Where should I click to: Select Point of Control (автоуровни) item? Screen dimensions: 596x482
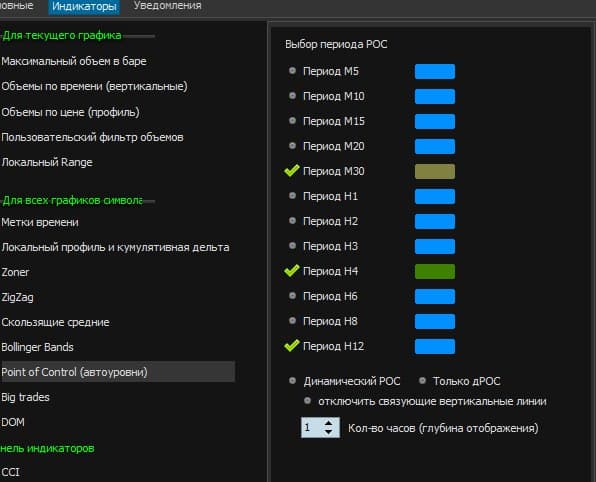pos(118,372)
